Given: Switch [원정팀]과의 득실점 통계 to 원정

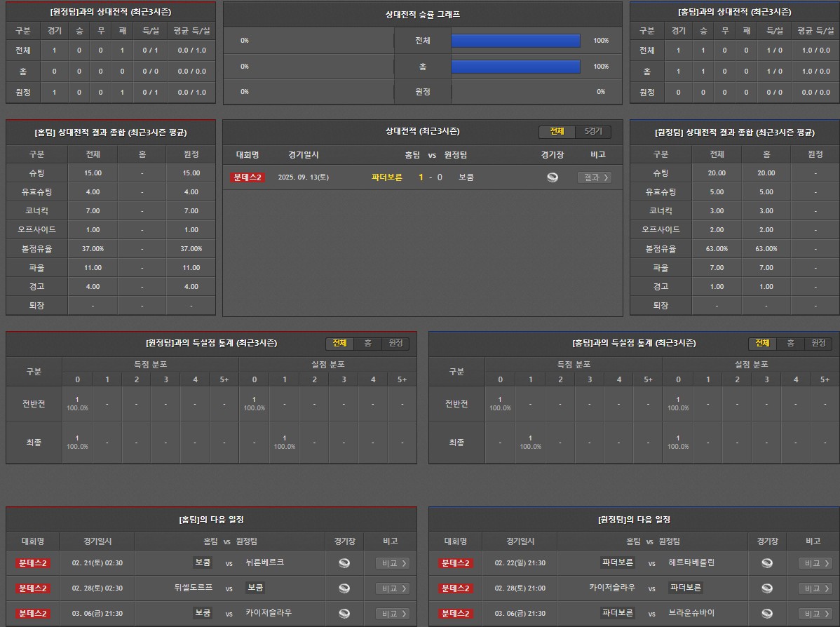Looking at the screenshot, I should point(395,343).
